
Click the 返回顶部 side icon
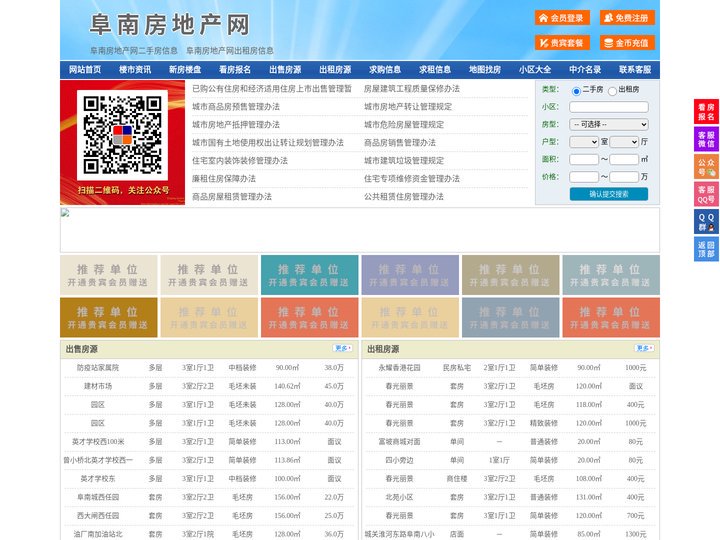pos(706,249)
